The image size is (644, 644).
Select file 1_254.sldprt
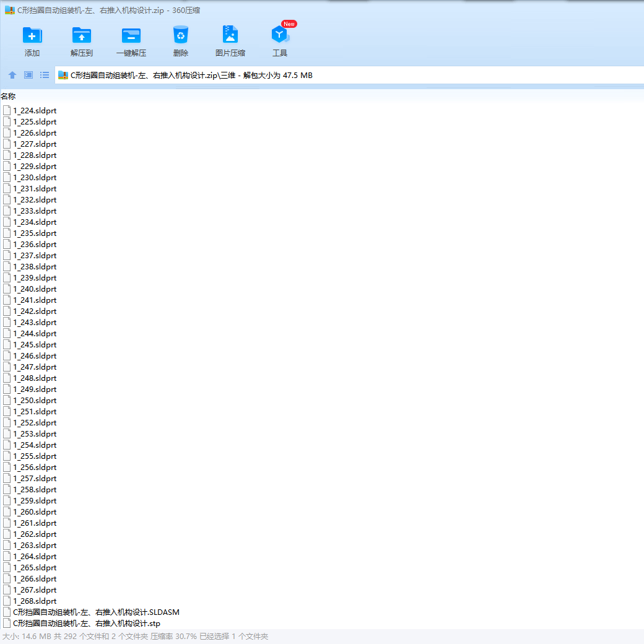[35, 445]
